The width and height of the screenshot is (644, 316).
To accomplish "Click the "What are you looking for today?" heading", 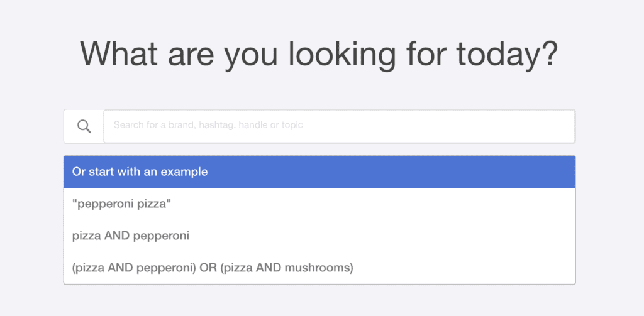I will point(319,53).
